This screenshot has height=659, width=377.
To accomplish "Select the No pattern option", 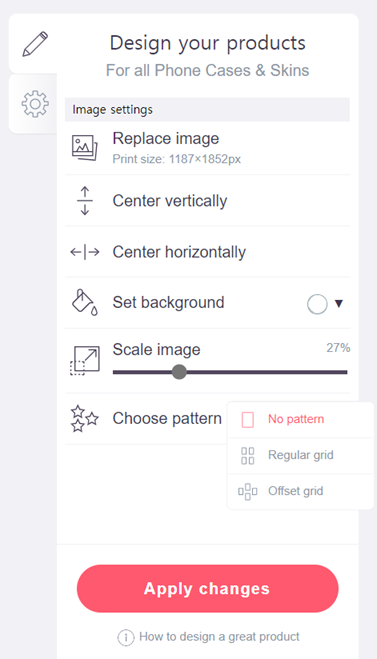I will pos(300,419).
